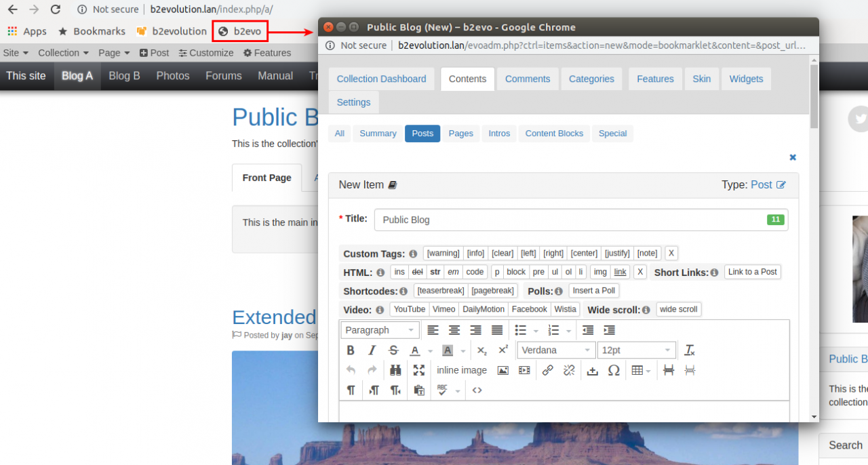Align text right in the editor
868x465 pixels.
pos(476,330)
